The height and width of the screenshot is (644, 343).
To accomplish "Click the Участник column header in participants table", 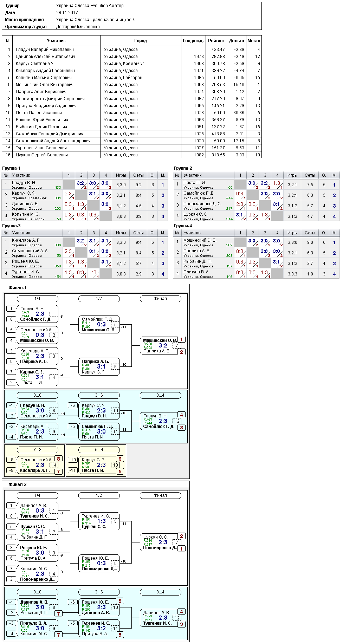I will click(x=56, y=41).
